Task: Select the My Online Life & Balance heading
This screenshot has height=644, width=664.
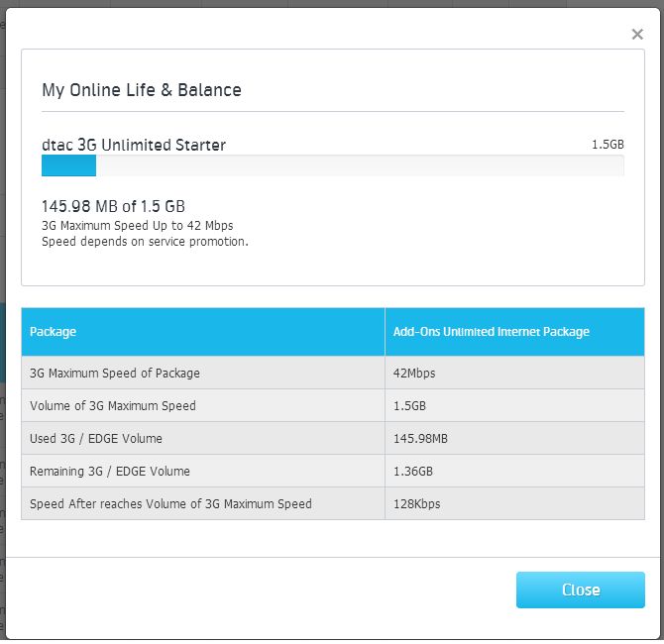Action: click(142, 90)
